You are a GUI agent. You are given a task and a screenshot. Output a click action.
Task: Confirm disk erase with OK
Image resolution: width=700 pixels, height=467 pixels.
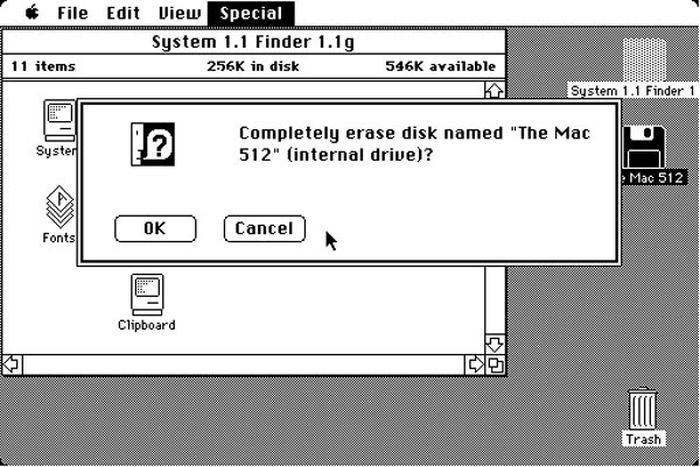click(x=155, y=229)
